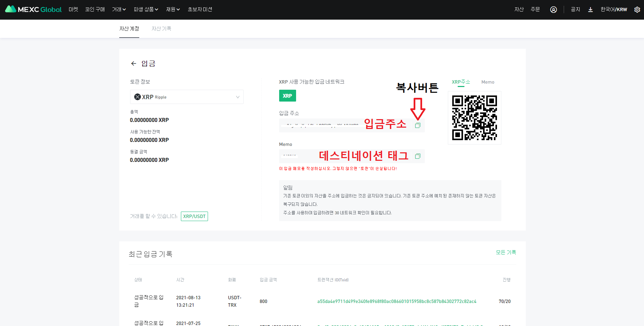Open the 주문 header link
The image size is (644, 326).
(535, 9)
